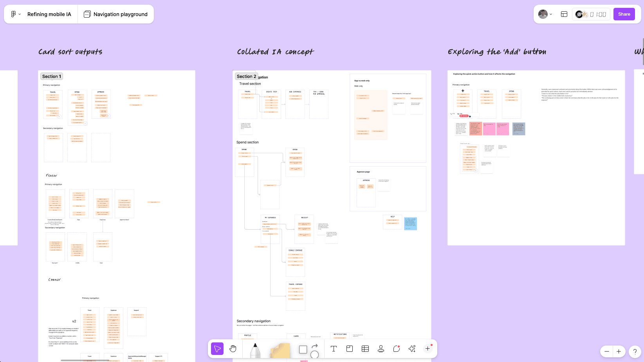Open the layout panel icon beside the avatar
644x362 pixels.
tap(564, 14)
